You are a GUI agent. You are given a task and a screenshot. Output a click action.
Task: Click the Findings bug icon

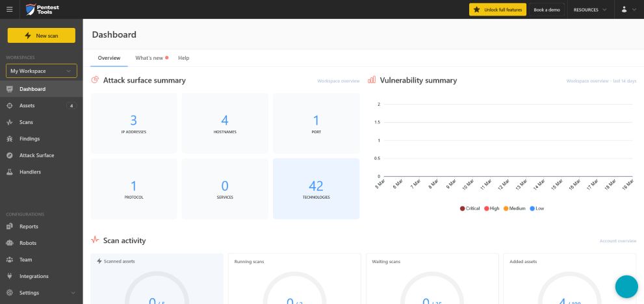10,139
